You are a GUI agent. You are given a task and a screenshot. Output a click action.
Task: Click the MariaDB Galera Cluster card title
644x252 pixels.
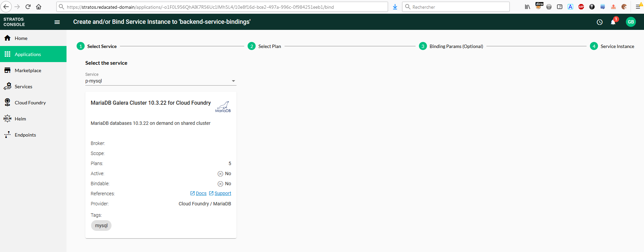(x=151, y=103)
